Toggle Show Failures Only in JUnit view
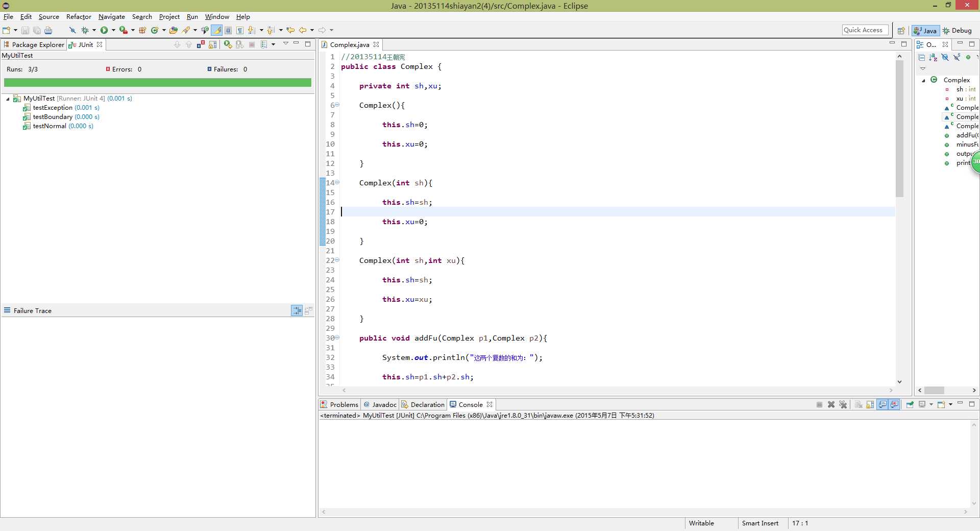The image size is (980, 531). tap(201, 44)
